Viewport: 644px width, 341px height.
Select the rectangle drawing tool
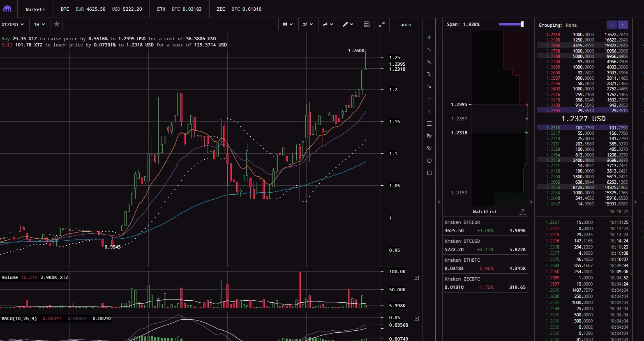click(x=429, y=173)
